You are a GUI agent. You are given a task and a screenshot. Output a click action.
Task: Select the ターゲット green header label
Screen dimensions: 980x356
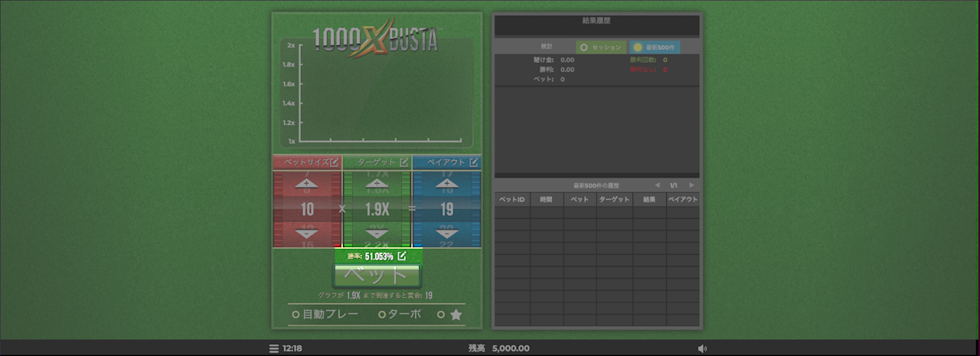tap(377, 162)
